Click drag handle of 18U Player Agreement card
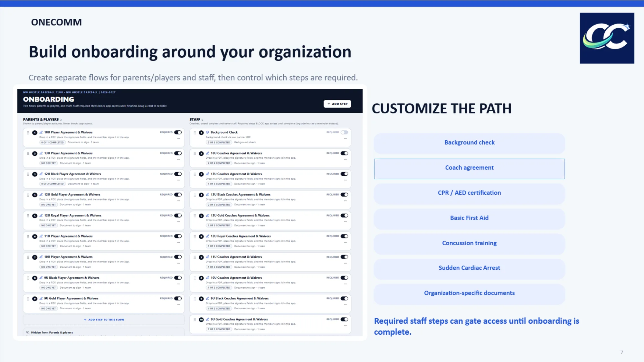 28,133
